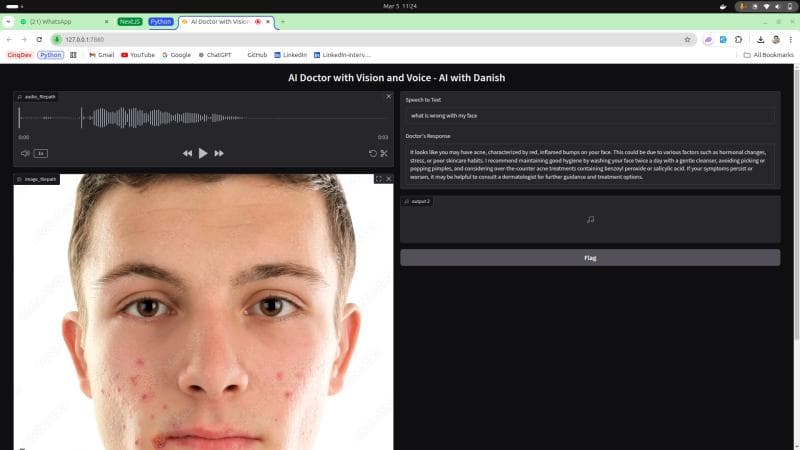Rewind the audio playback
The image size is (800, 450).
(187, 153)
